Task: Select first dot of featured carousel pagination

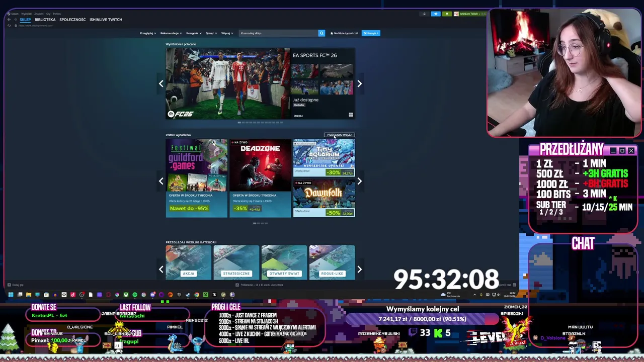Action: 239,122
